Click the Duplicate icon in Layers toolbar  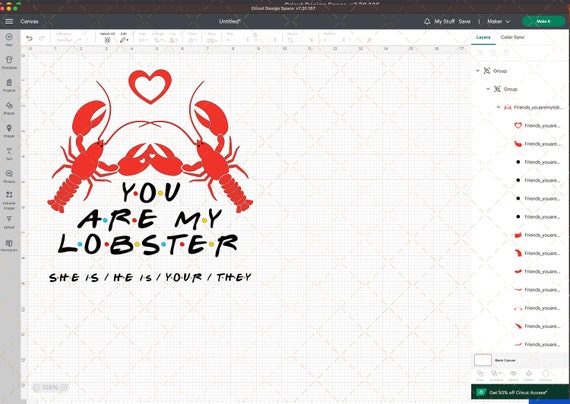493,53
